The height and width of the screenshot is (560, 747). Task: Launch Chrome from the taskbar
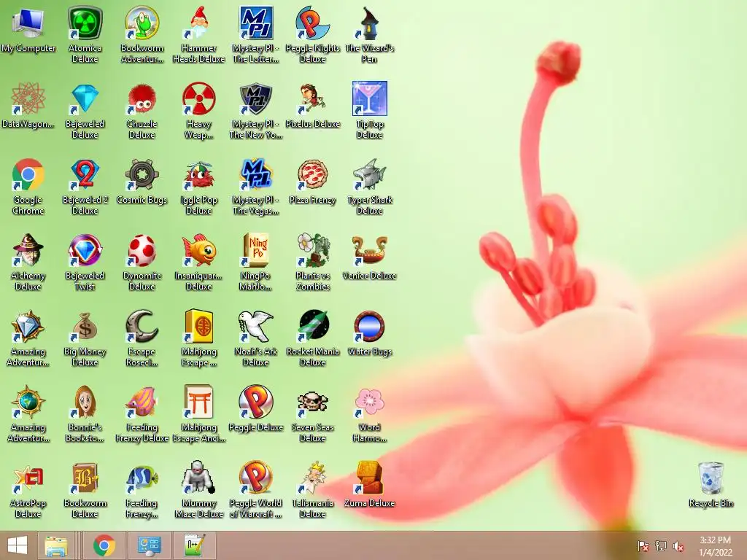click(x=104, y=545)
